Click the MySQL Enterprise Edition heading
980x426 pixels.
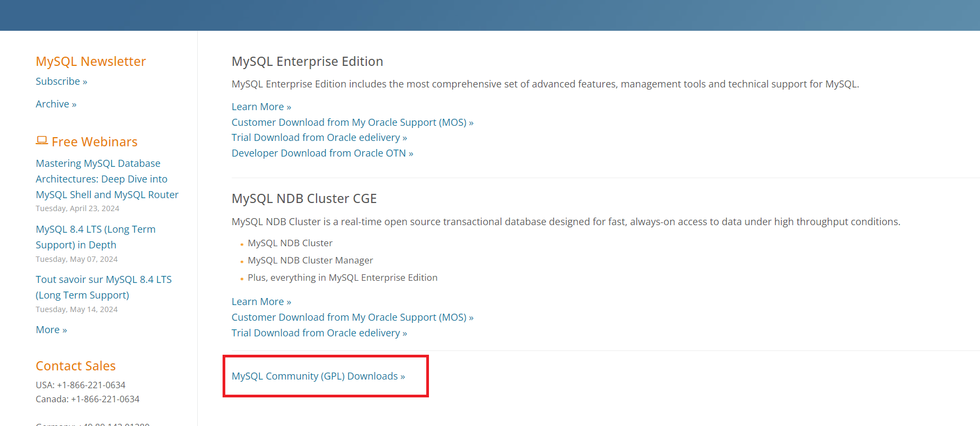(x=307, y=62)
